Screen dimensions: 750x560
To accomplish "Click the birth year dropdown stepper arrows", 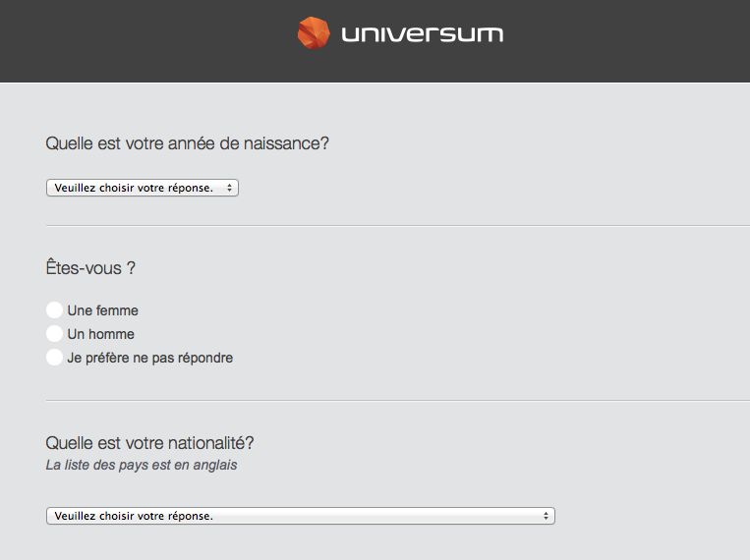I will point(230,188).
